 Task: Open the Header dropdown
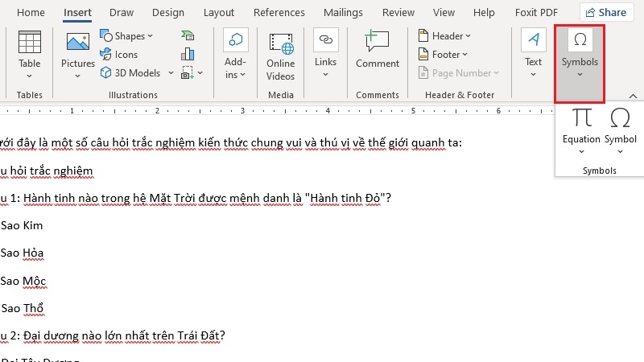444,36
